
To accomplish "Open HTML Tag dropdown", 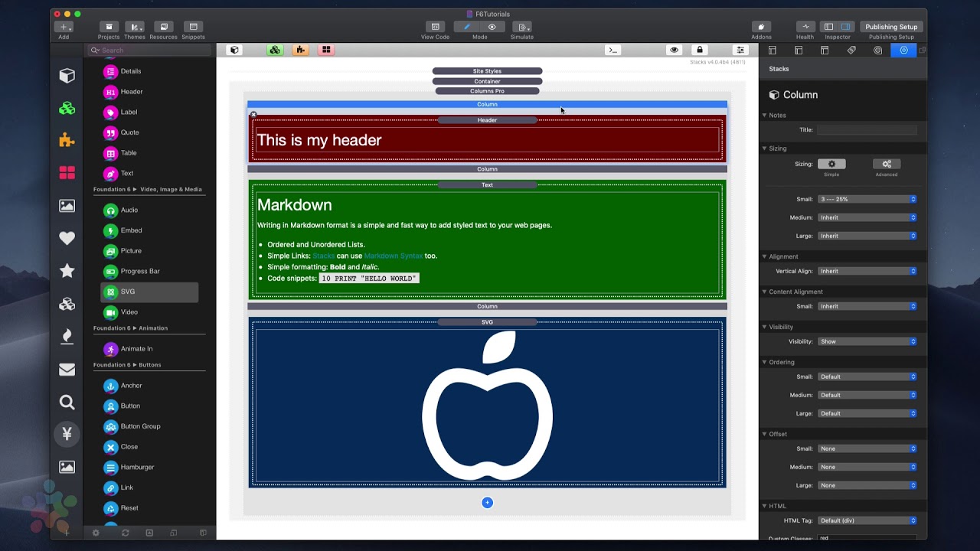I will tap(867, 520).
